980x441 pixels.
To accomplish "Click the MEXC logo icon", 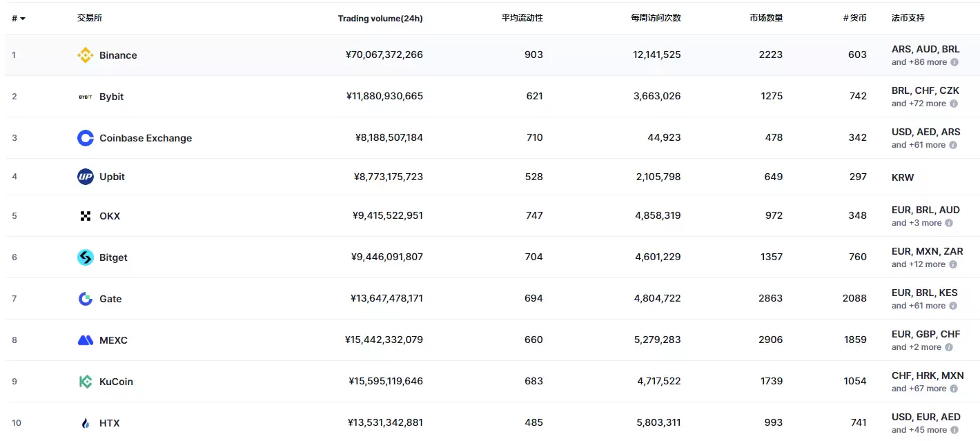I will click(85, 340).
